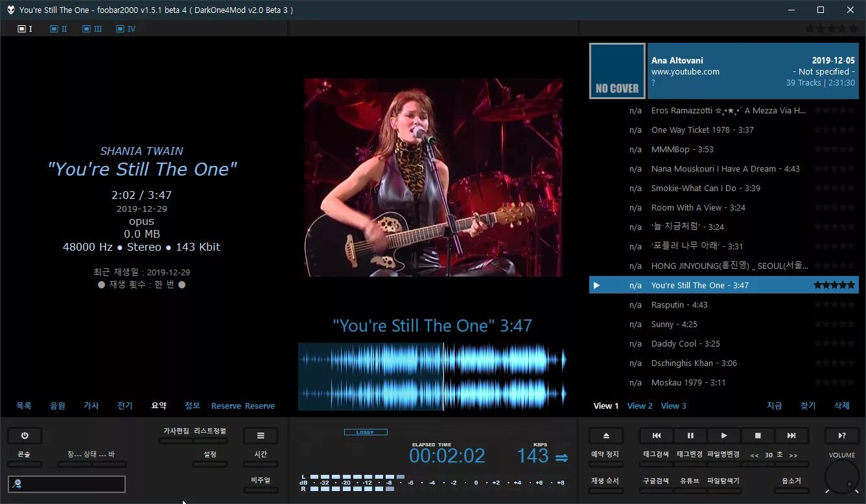Open the 음원 tab
This screenshot has height=504, width=866.
[x=58, y=406]
